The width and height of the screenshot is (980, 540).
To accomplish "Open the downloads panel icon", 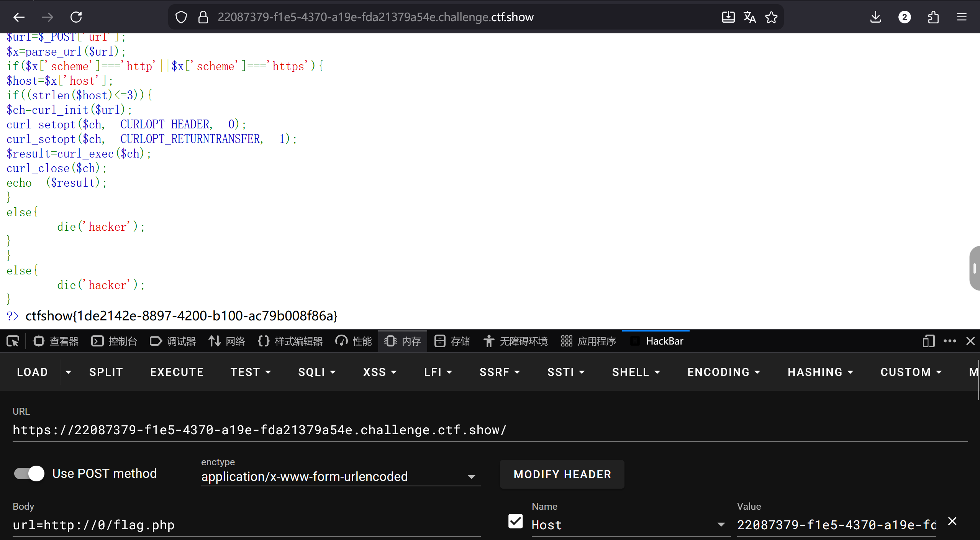I will [x=875, y=17].
